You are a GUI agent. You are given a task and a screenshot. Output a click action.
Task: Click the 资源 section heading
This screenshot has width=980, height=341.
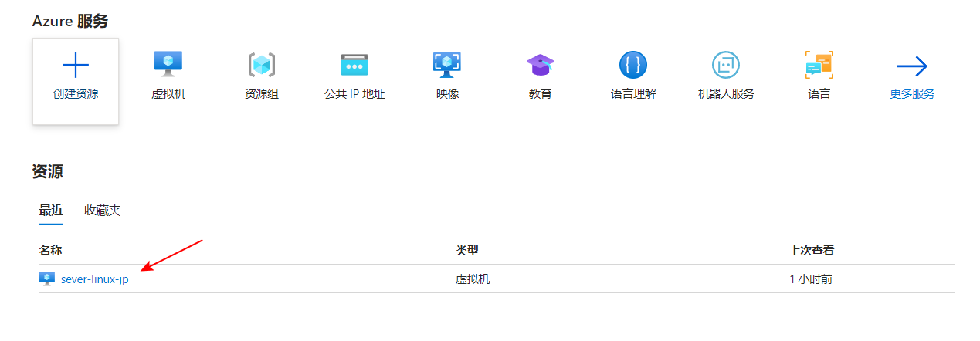48,172
